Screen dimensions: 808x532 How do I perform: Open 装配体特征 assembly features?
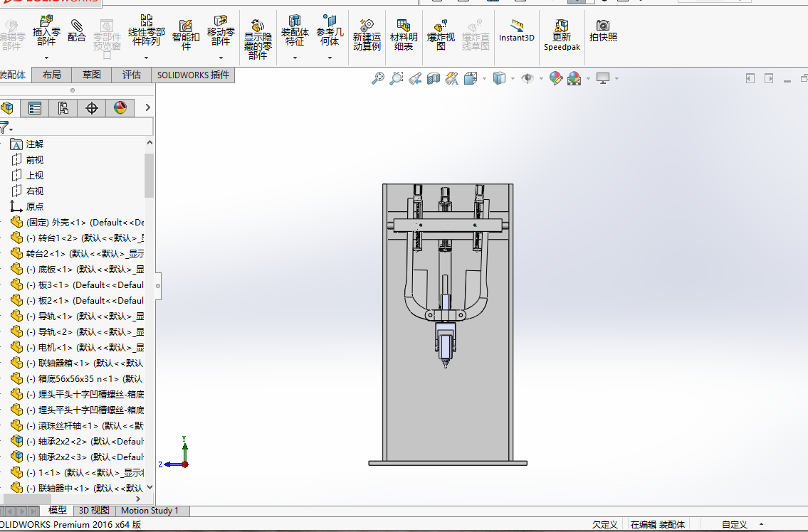(295, 31)
